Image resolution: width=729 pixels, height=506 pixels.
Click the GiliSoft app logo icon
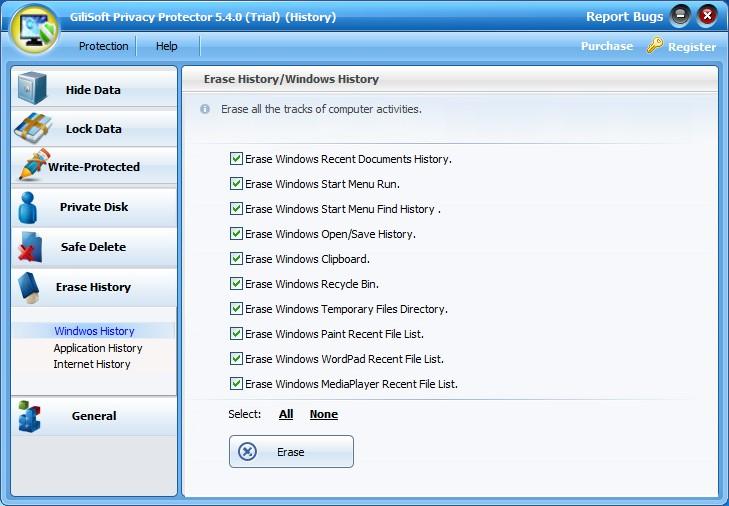(x=35, y=30)
